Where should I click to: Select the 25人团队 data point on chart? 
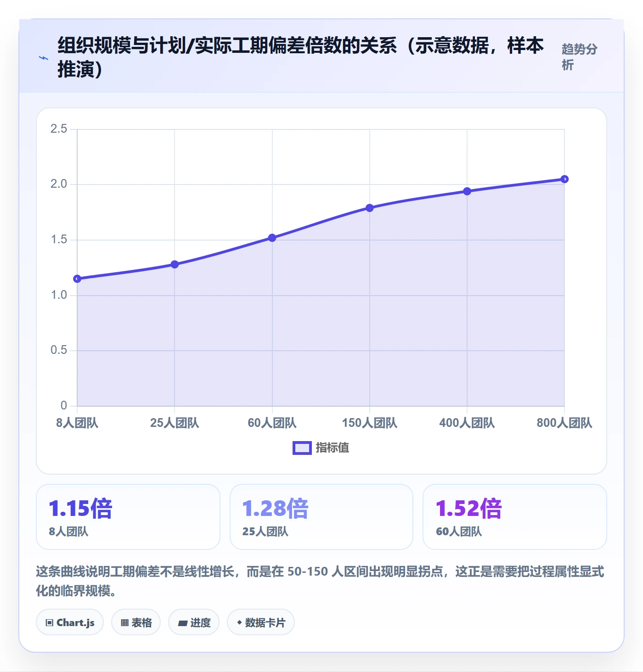pyautogui.click(x=175, y=264)
